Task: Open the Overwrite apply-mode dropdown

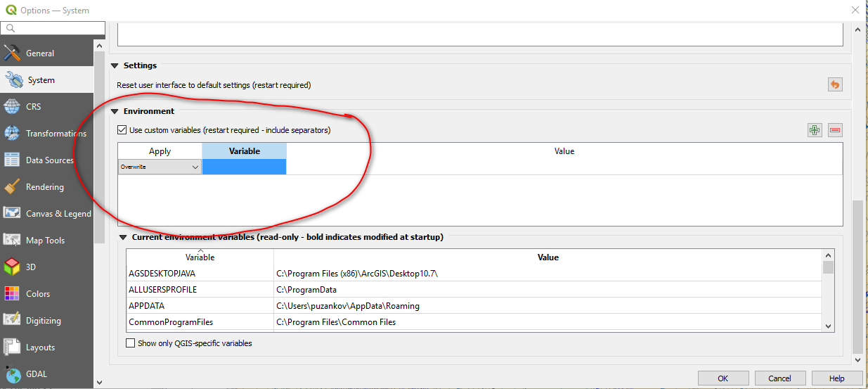Action: click(160, 167)
